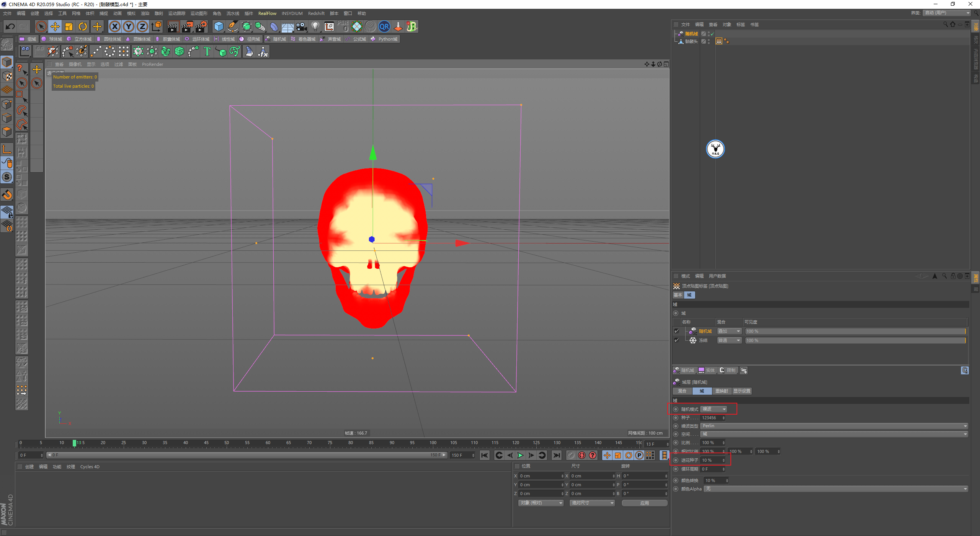Image resolution: width=980 pixels, height=536 pixels.
Task: Uncheck the 冻结 layer checkbox
Action: [676, 340]
